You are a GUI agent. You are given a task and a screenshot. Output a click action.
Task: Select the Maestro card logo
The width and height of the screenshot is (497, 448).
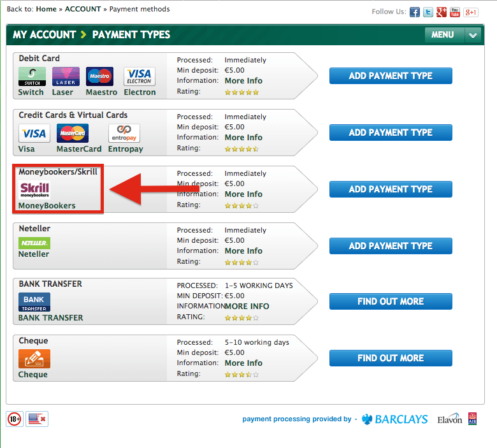click(x=99, y=76)
